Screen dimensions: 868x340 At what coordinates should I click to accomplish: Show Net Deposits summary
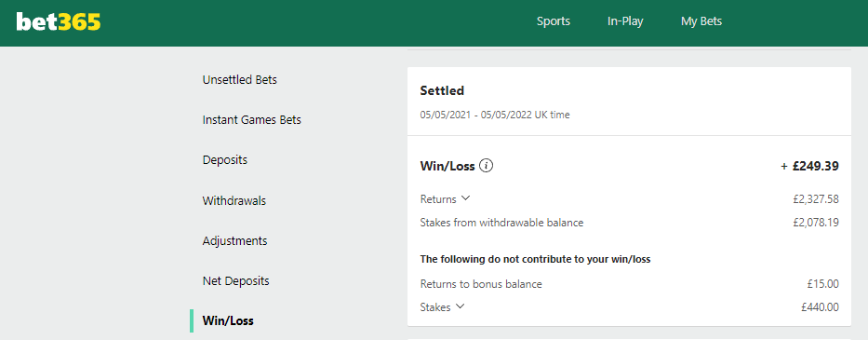(x=235, y=280)
